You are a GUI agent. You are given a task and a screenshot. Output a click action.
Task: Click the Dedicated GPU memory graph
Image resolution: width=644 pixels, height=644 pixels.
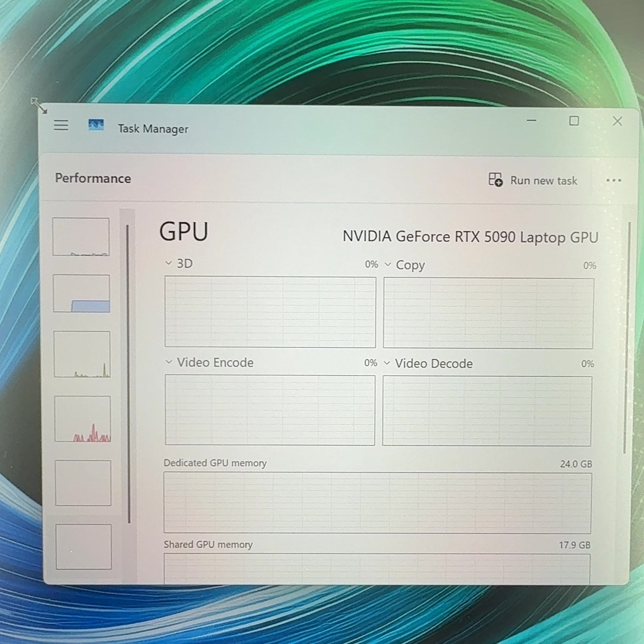[377, 503]
